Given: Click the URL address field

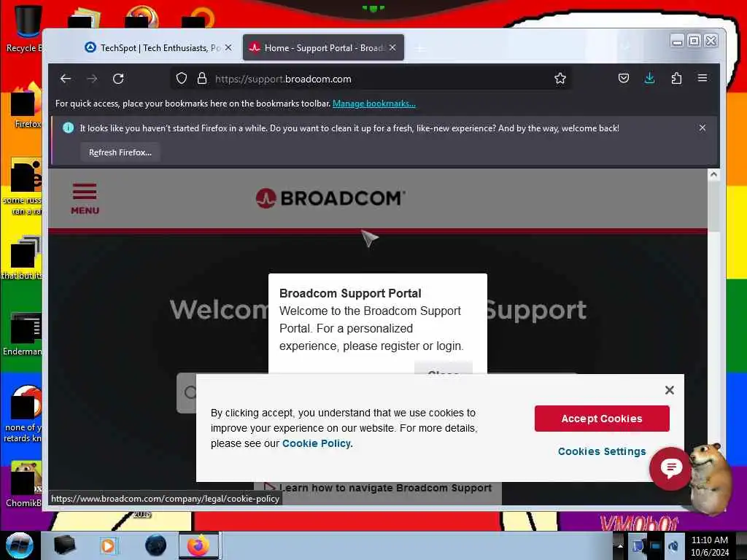Looking at the screenshot, I should coord(371,79).
